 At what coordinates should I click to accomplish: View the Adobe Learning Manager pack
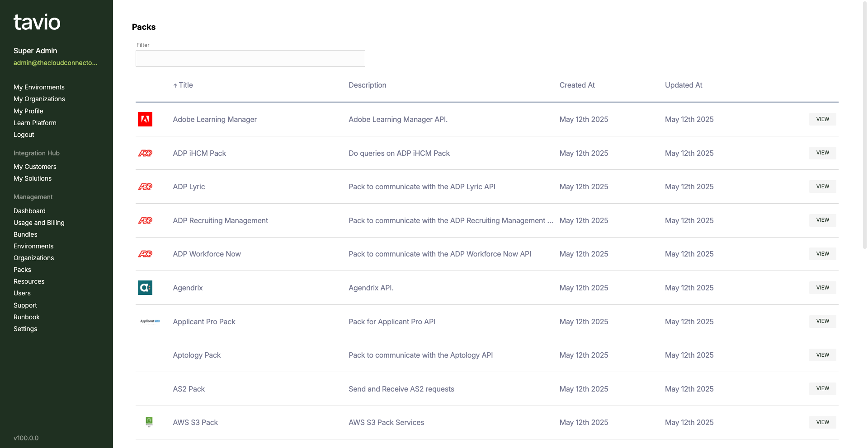pyautogui.click(x=822, y=119)
